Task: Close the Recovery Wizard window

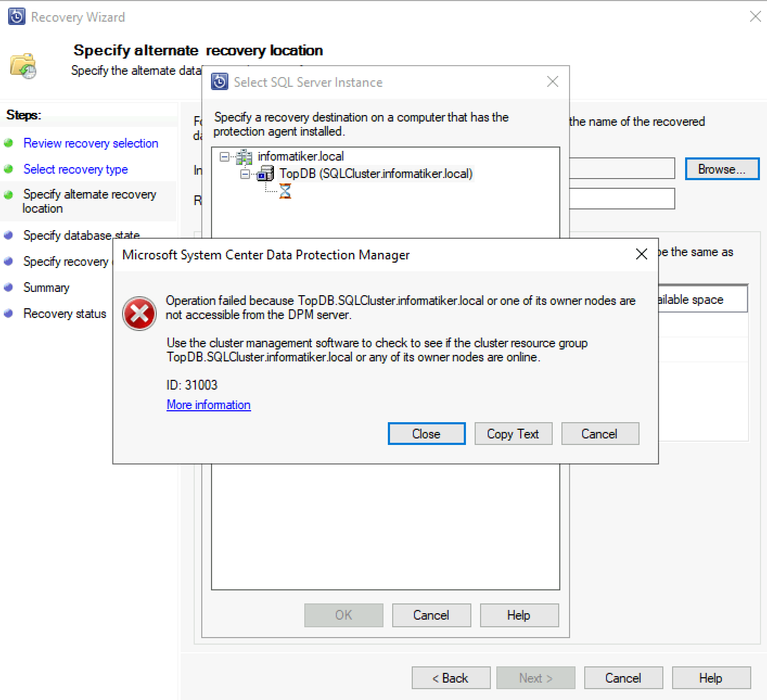Action: coord(755,16)
